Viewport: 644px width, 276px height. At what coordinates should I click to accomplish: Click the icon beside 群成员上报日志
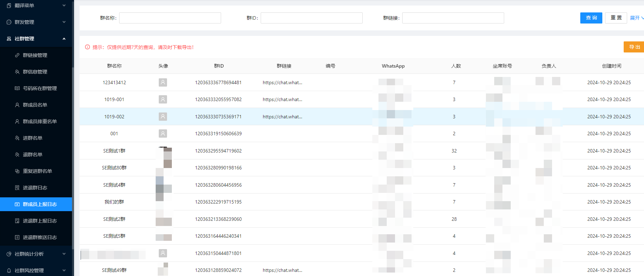pos(17,204)
